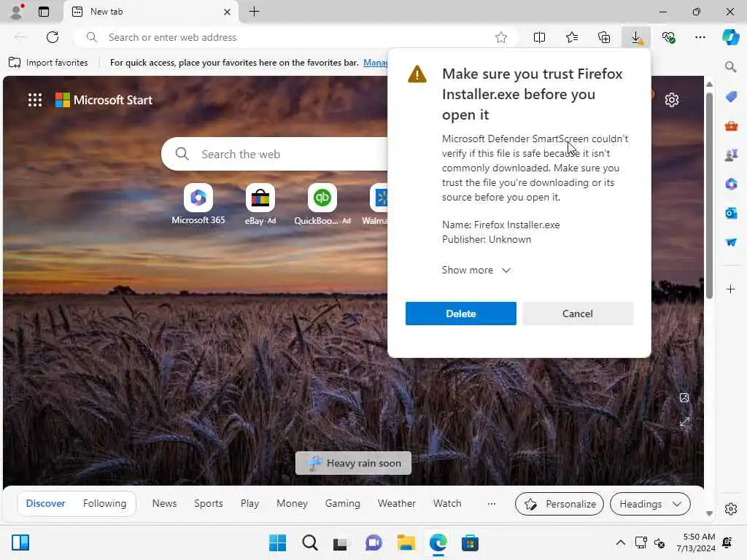Open a new tab with plus
Screen dimensions: 747x560
click(255, 12)
